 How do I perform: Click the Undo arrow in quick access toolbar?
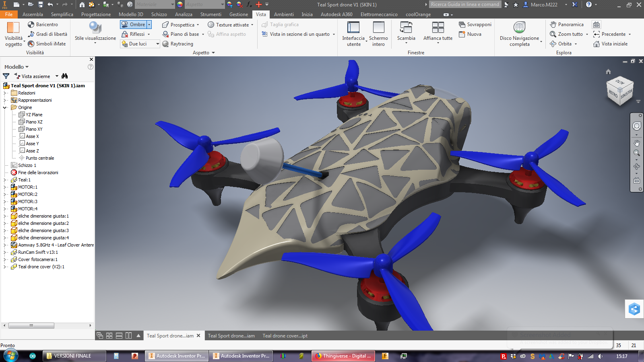click(x=50, y=4)
